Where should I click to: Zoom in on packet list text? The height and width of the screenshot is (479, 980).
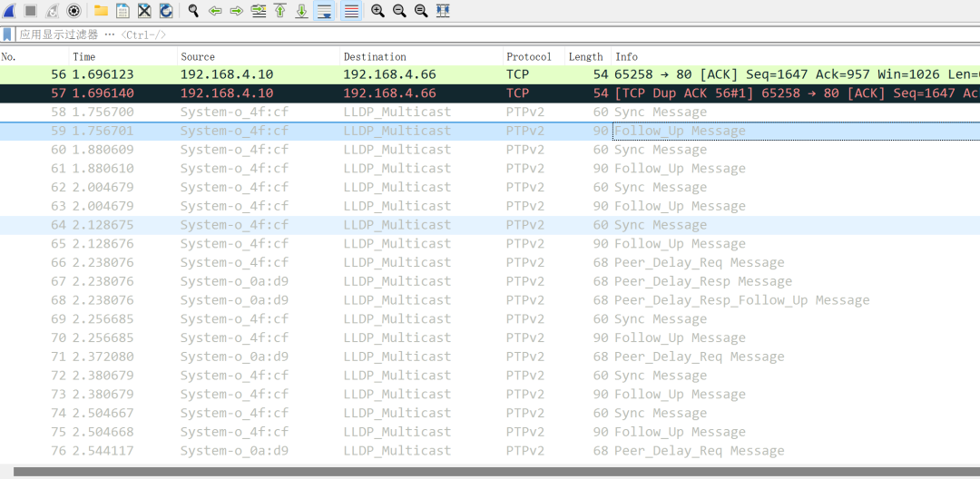377,11
